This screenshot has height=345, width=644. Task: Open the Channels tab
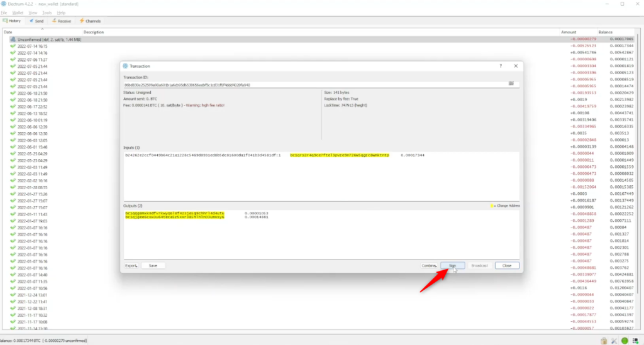tap(89, 21)
